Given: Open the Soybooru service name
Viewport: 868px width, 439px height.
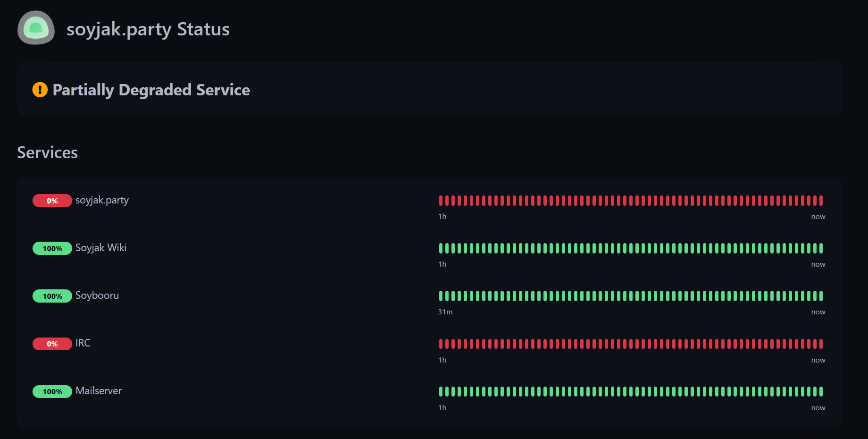Looking at the screenshot, I should click(x=97, y=295).
